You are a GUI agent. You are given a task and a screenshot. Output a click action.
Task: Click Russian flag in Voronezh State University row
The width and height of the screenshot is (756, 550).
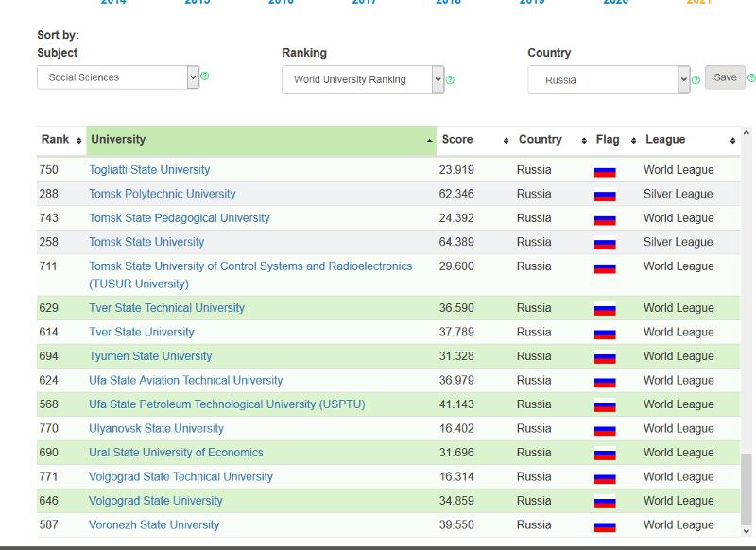pyautogui.click(x=605, y=525)
